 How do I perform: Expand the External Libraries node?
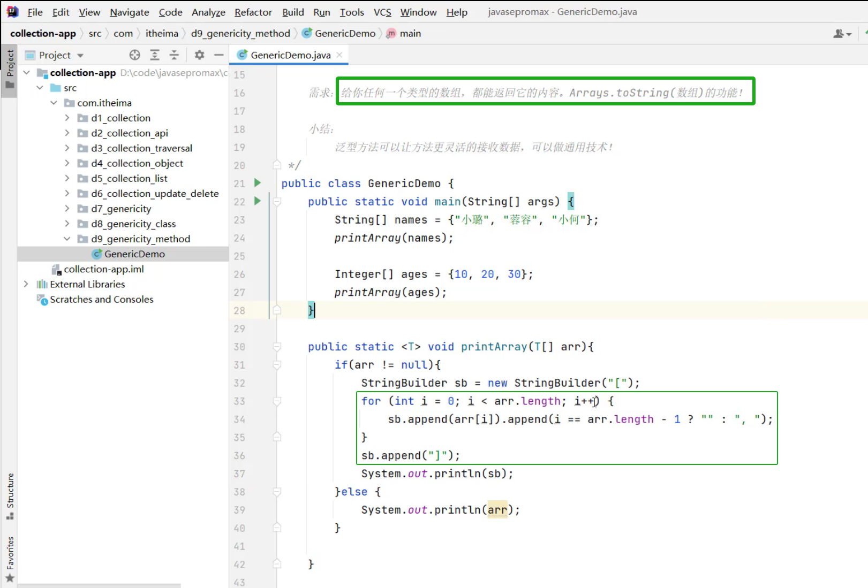point(26,284)
